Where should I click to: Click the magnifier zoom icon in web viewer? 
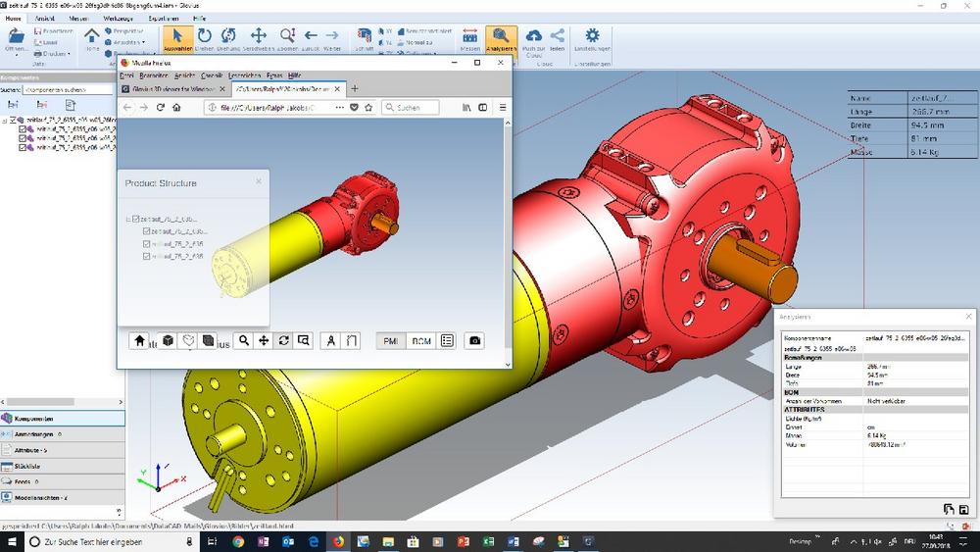point(244,340)
